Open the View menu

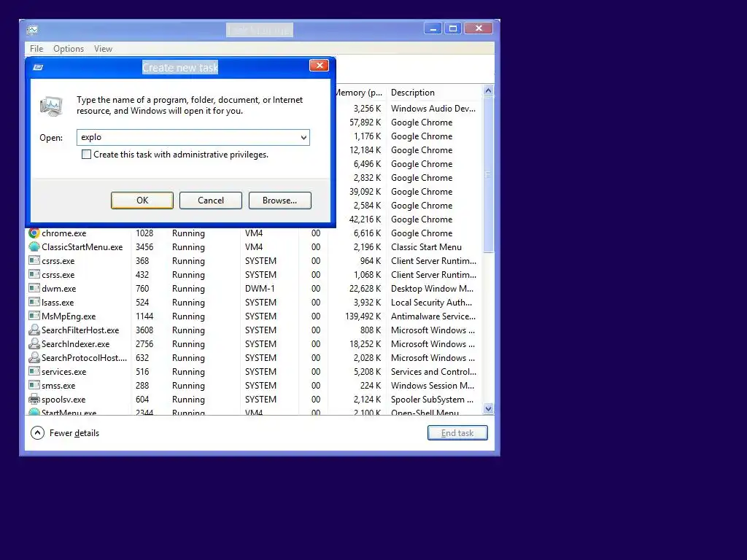tap(103, 49)
